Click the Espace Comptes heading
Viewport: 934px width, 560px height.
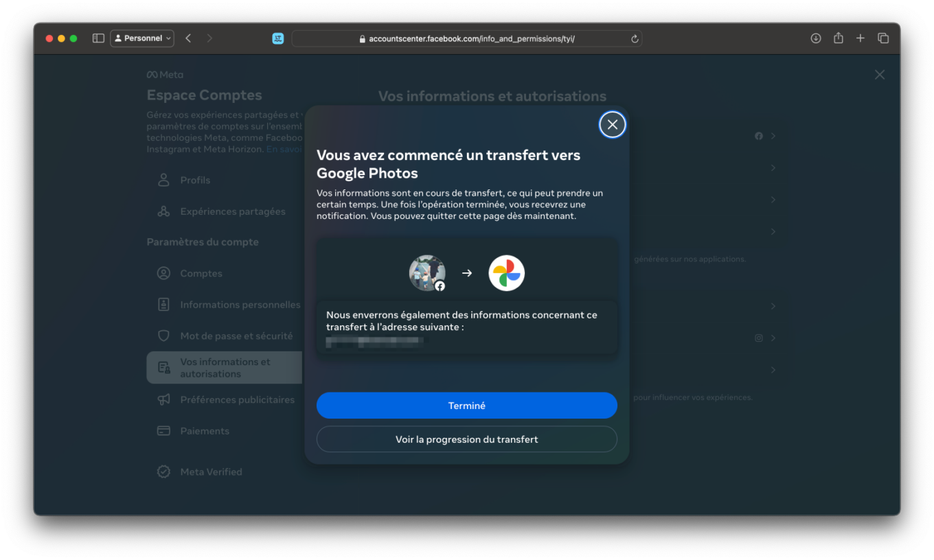tap(204, 95)
